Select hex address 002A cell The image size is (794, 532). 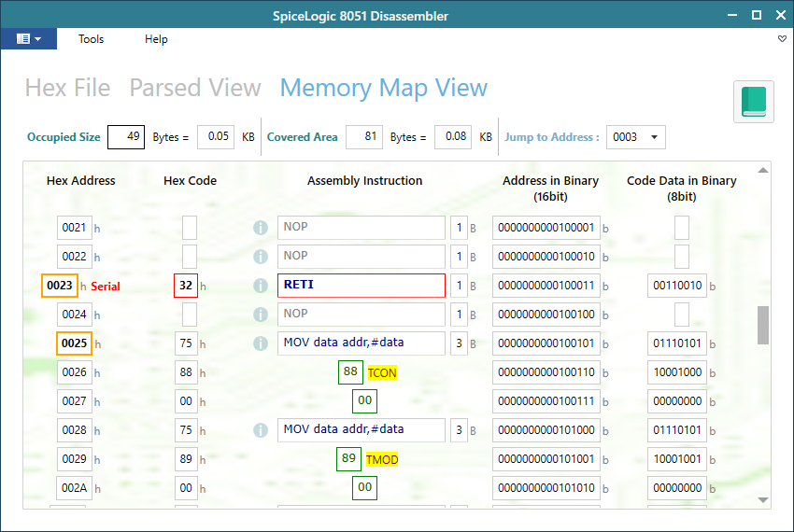pyautogui.click(x=75, y=487)
